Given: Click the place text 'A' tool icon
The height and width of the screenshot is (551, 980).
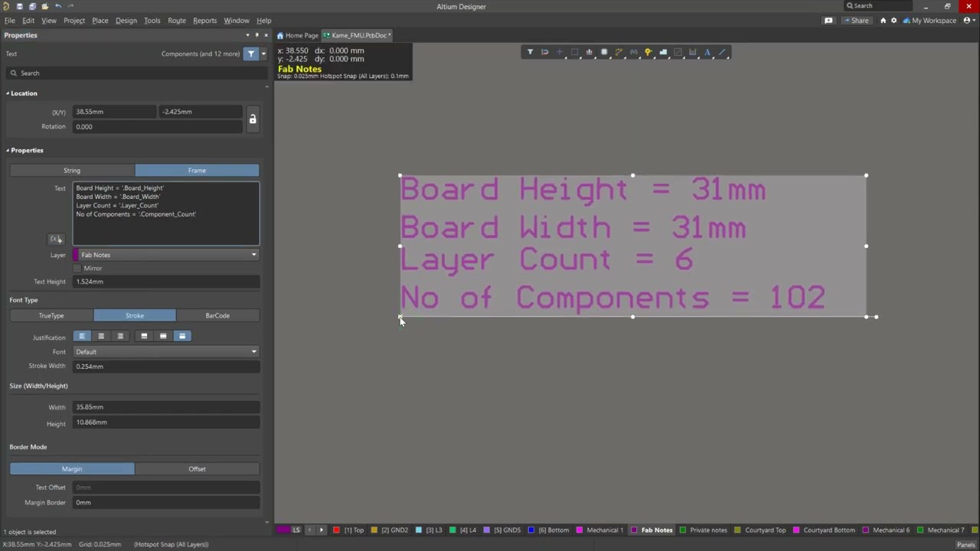Looking at the screenshot, I should point(707,52).
